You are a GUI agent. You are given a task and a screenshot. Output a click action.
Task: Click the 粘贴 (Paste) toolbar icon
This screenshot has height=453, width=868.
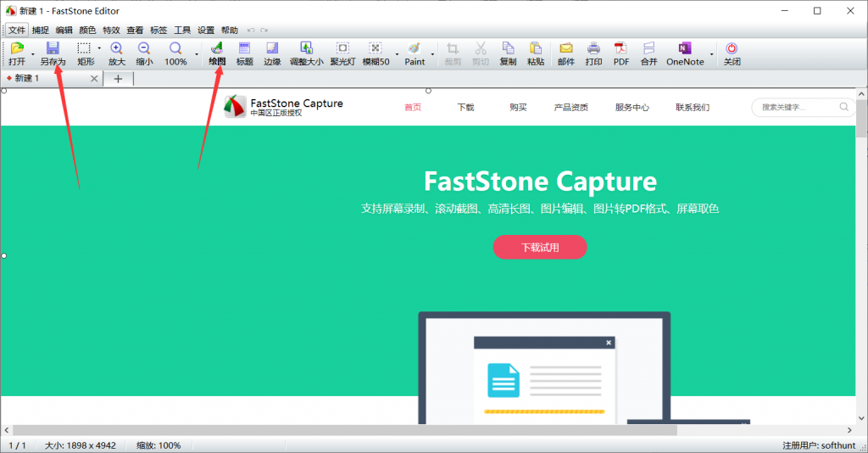click(x=536, y=53)
